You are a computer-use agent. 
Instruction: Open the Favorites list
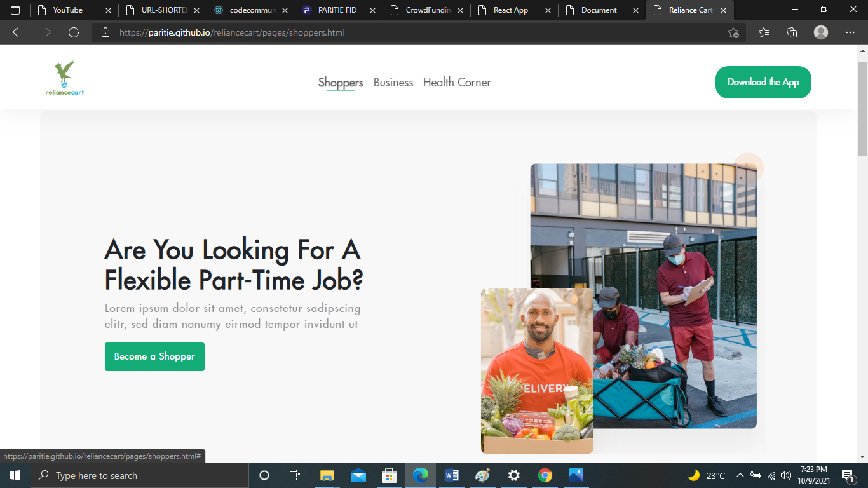(x=764, y=32)
